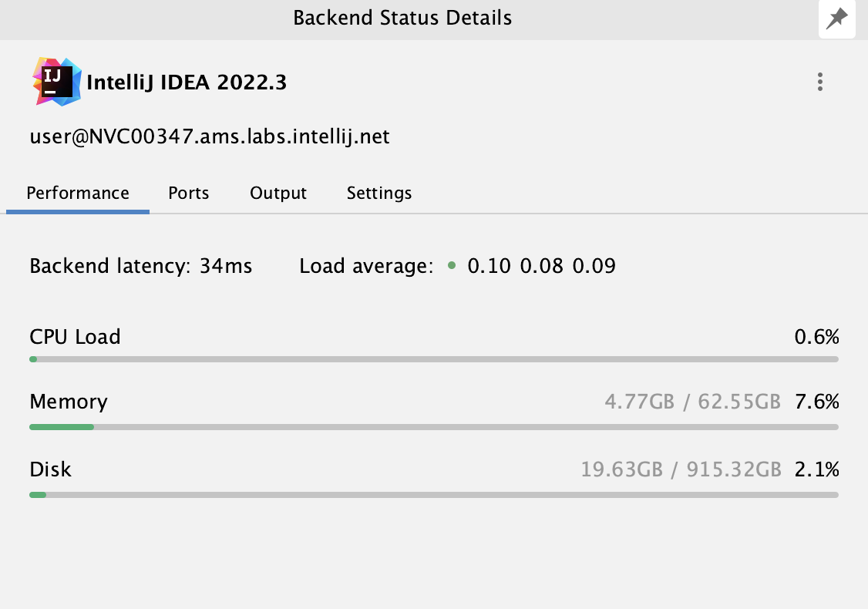Click the Backend latency 34ms label
The height and width of the screenshot is (609, 868).
point(140,266)
